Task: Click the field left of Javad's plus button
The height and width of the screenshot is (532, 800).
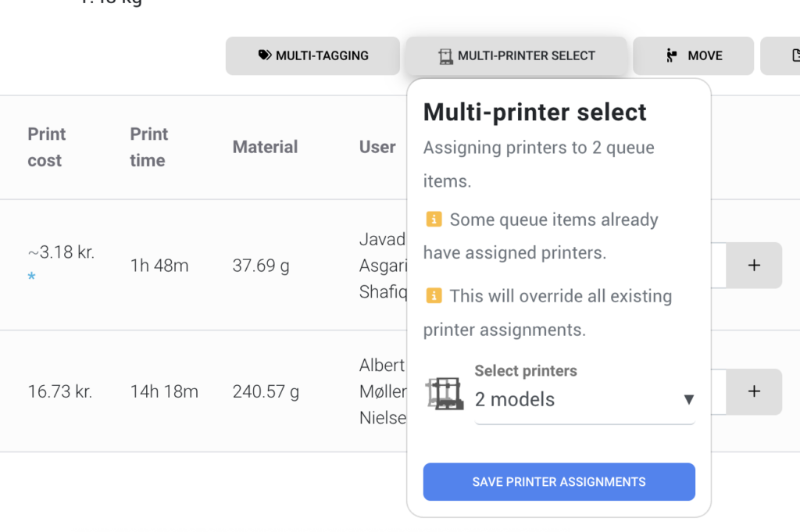Action: (718, 266)
